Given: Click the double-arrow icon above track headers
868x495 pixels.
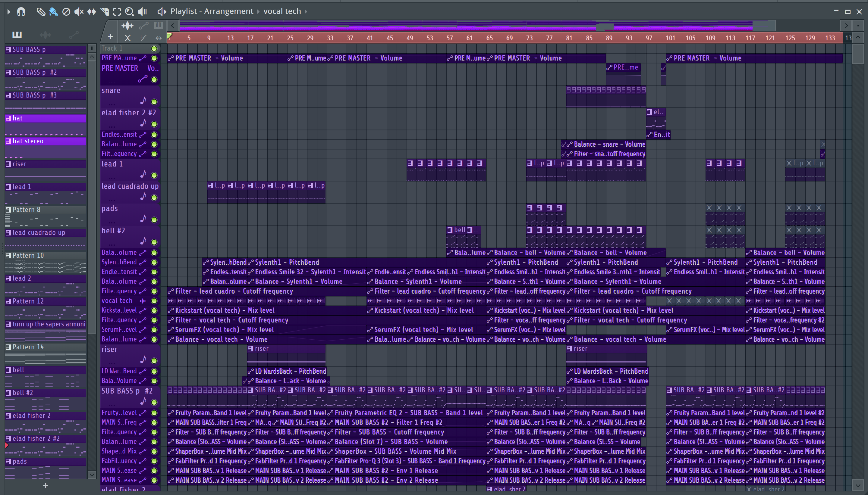Looking at the screenshot, I should (159, 38).
